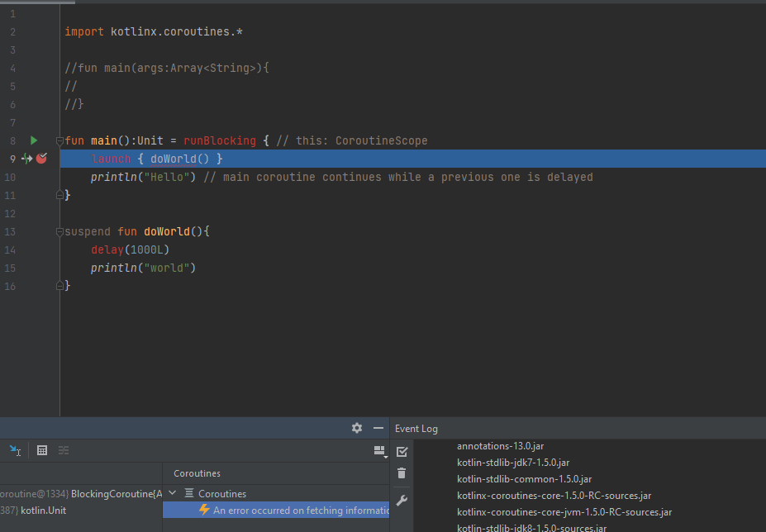Mark all Event Log notifications as read
Screen dimensions: 766x532
click(402, 452)
